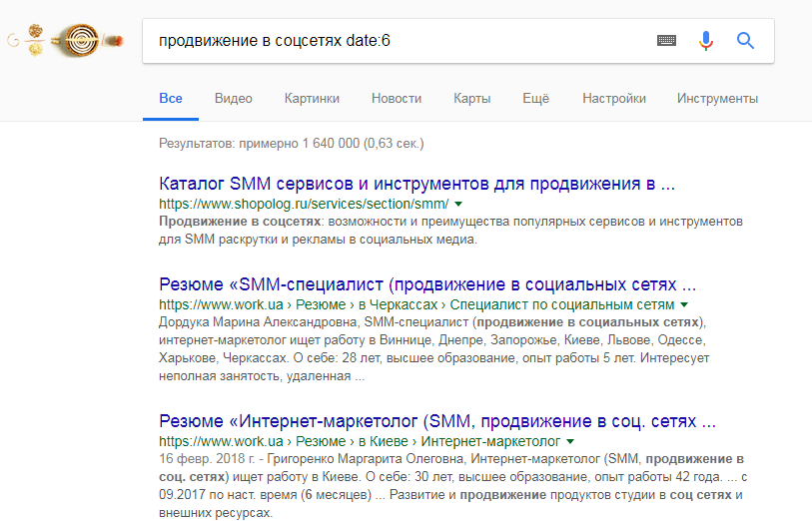Open the Карты tab
This screenshot has width=812, height=521.
[471, 99]
